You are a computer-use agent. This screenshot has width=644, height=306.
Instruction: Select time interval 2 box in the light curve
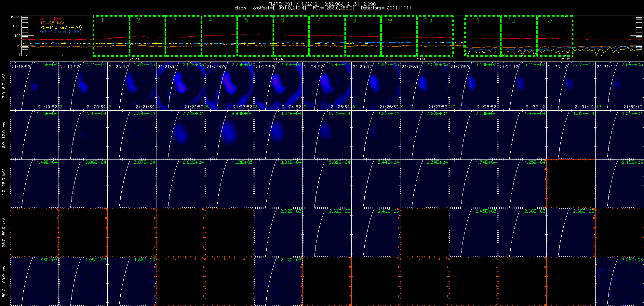(148, 35)
